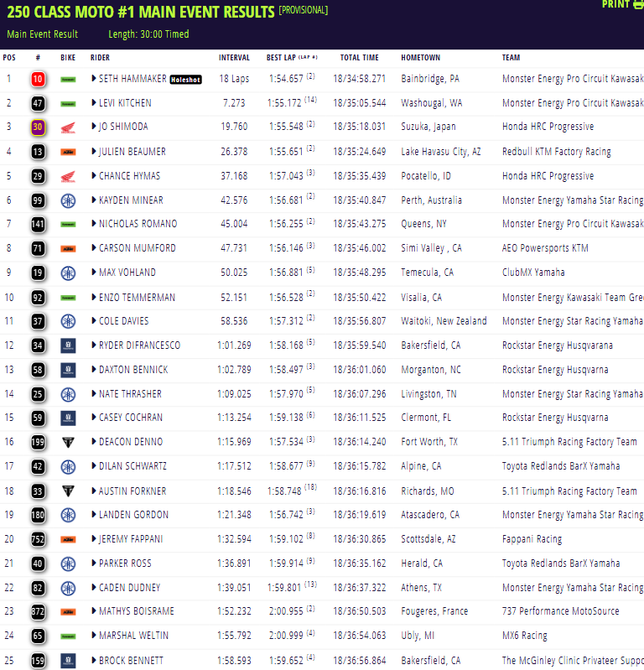Click the Yamaha logo in Max Vohland's row
This screenshot has height=670, width=644.
coord(68,273)
